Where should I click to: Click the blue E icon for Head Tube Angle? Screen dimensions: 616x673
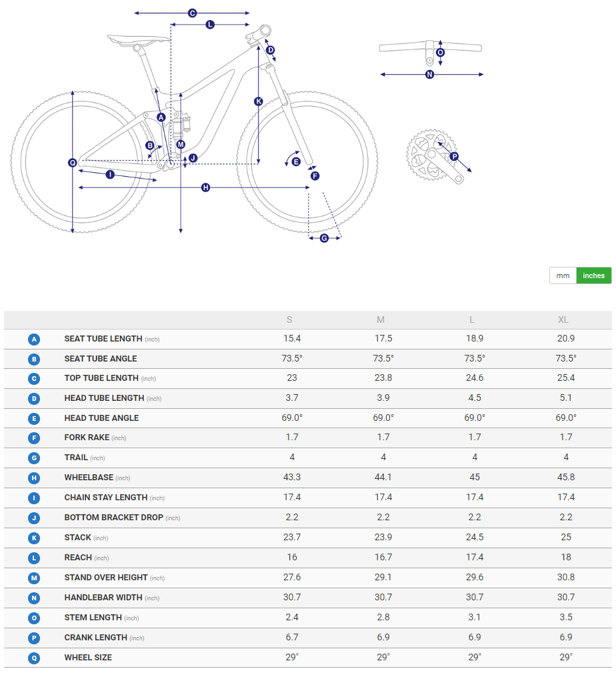pyautogui.click(x=34, y=418)
